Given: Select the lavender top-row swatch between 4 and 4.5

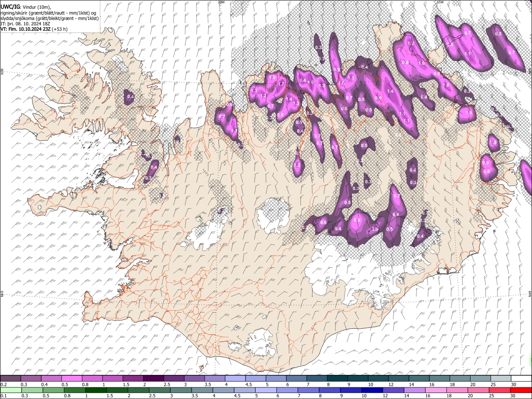Looking at the screenshot, I should click(235, 378).
